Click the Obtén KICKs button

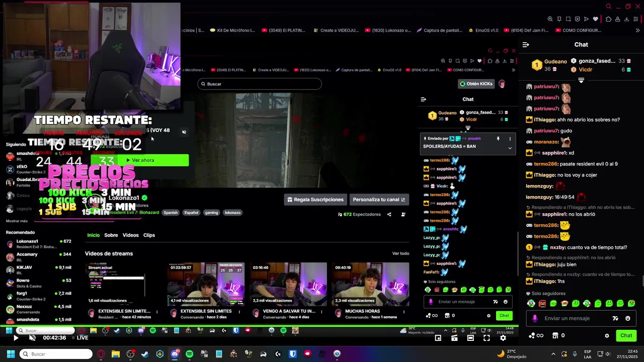point(476,83)
